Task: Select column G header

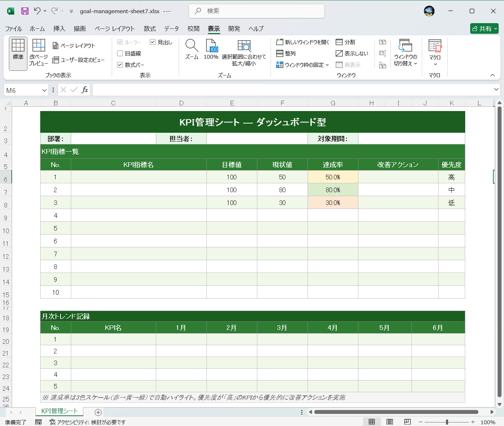Action: [x=333, y=103]
